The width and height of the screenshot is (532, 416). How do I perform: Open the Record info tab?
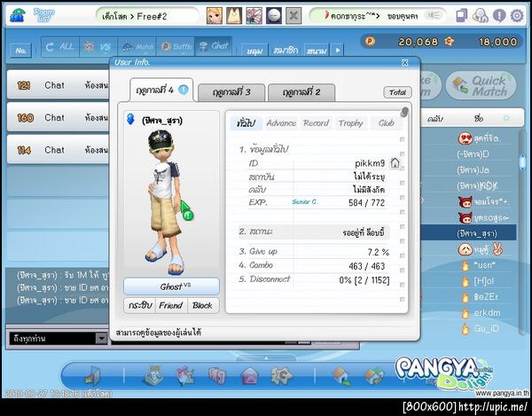click(316, 122)
